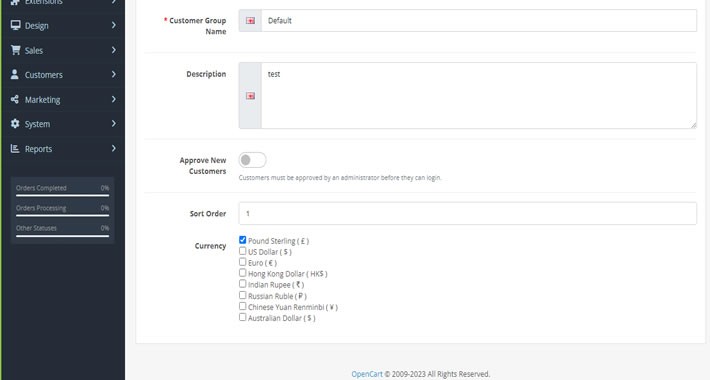Click the Sales shopping cart icon
Viewport: 710px width, 380px height.
click(15, 50)
